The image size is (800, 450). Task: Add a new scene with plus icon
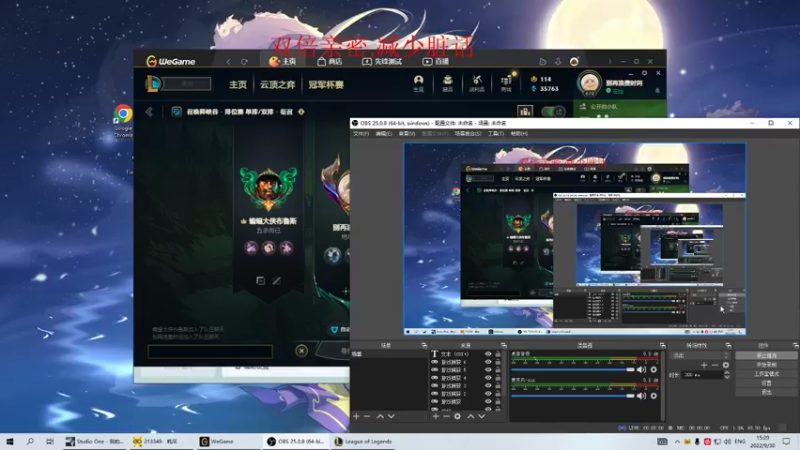click(x=356, y=416)
